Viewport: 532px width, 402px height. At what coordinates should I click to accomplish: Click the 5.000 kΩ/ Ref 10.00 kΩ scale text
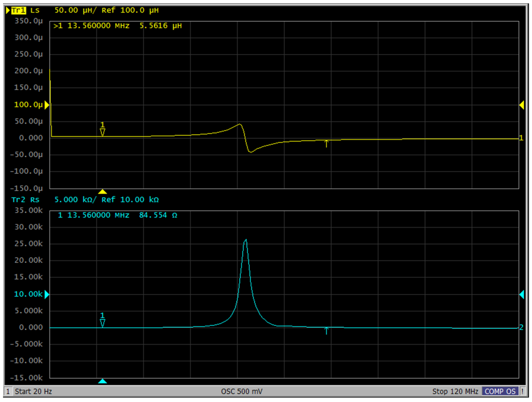pos(107,200)
